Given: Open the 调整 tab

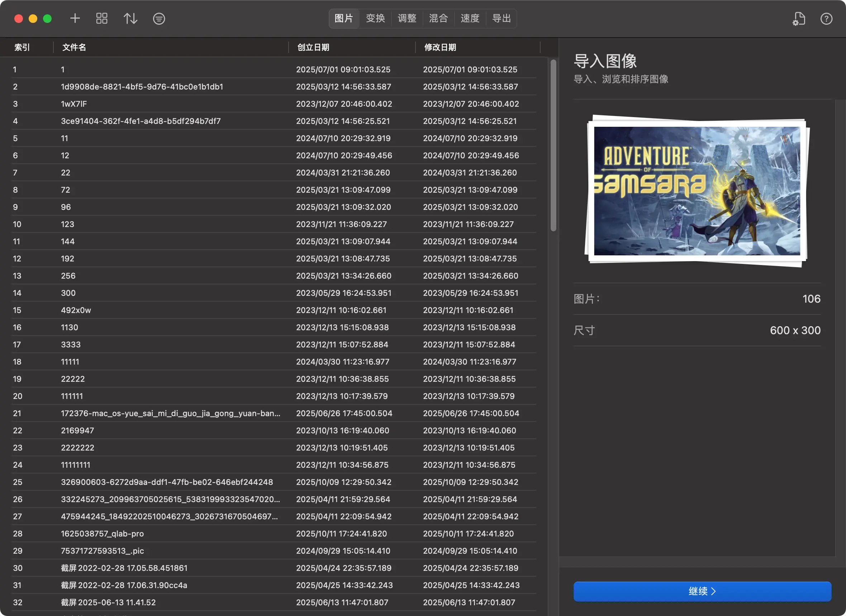Looking at the screenshot, I should [x=407, y=18].
